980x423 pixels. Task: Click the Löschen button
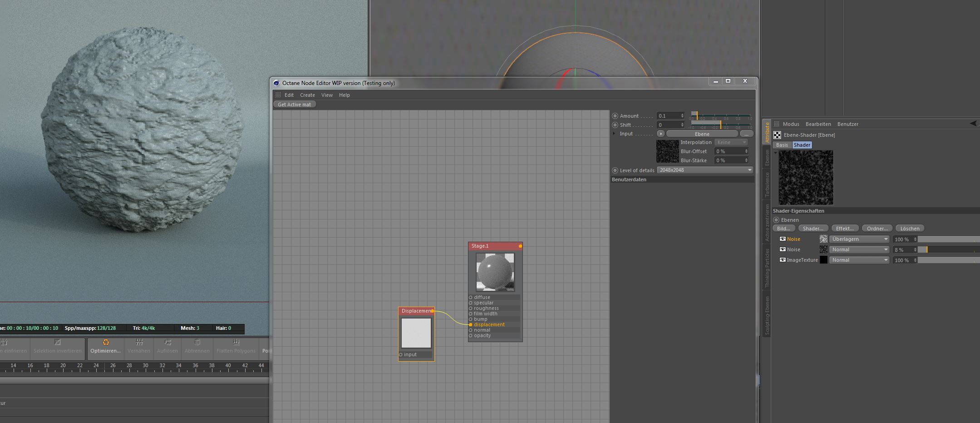[x=910, y=229]
